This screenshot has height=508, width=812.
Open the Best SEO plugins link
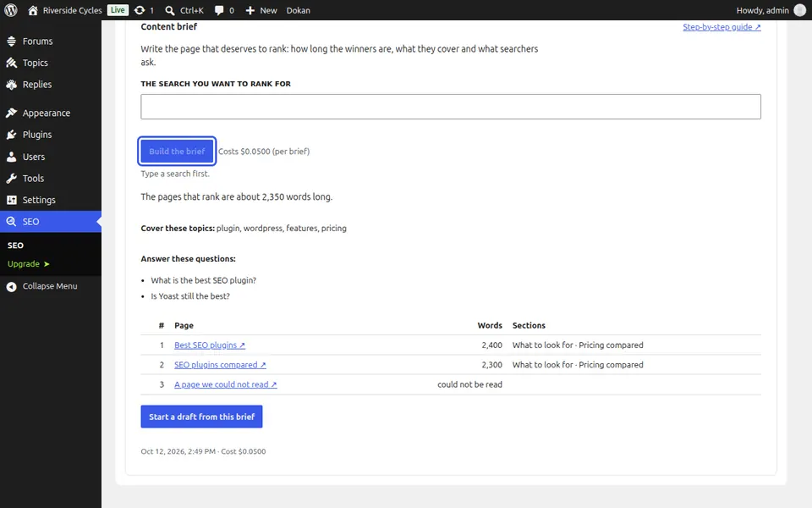click(210, 345)
